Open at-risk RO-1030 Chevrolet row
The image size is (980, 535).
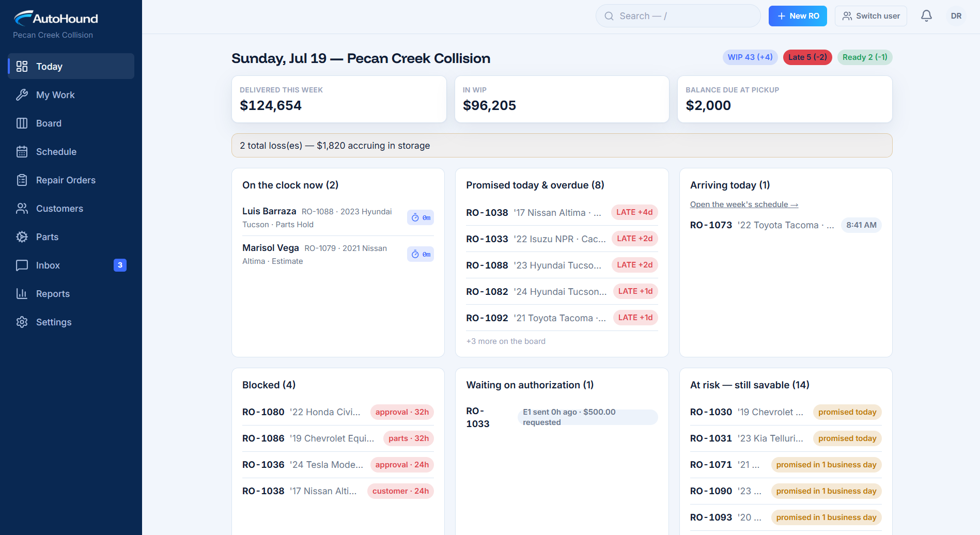pyautogui.click(x=786, y=412)
